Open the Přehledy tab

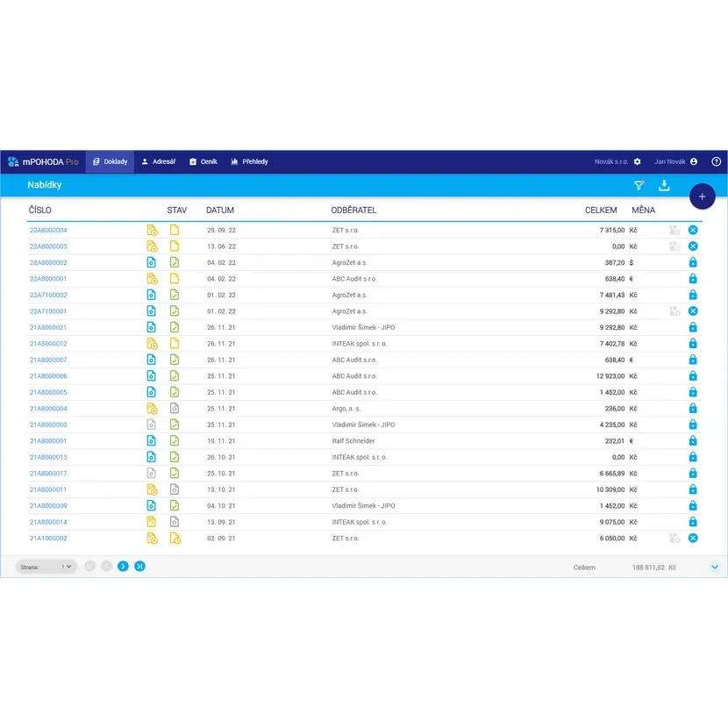click(x=249, y=161)
